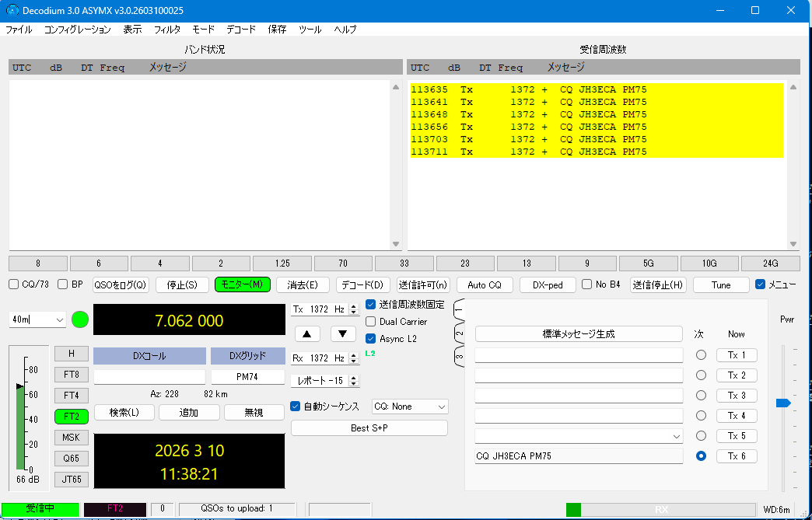Adjust the Pwr slider handle
The height and width of the screenshot is (520, 812).
tap(783, 403)
